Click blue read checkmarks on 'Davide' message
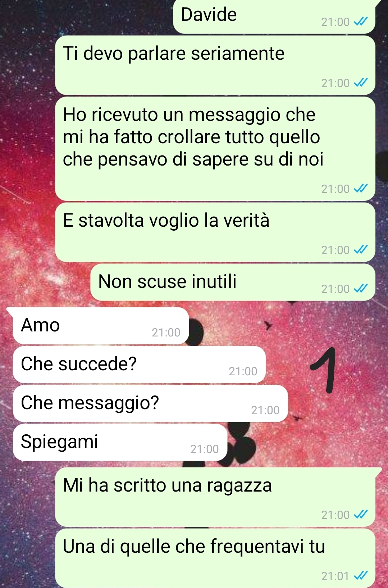This screenshot has width=388, height=588. click(x=361, y=22)
